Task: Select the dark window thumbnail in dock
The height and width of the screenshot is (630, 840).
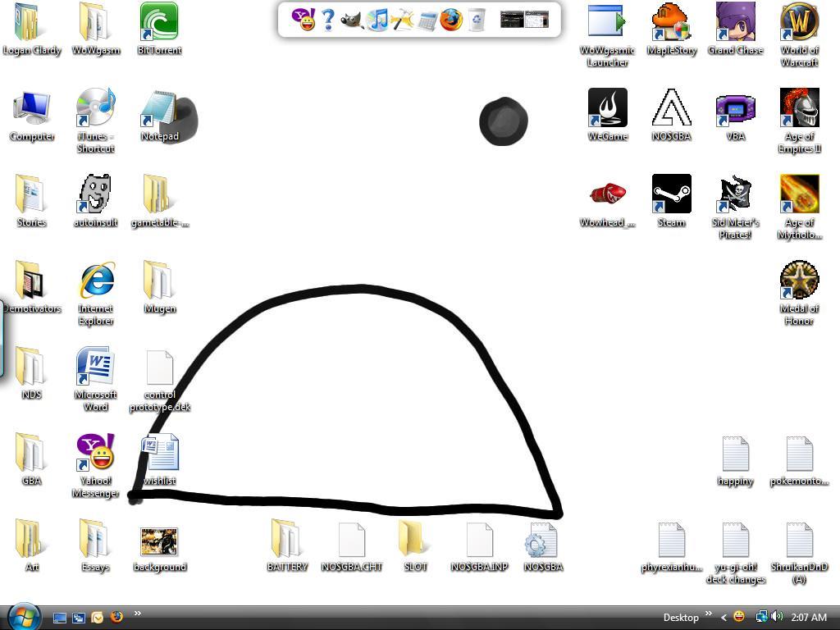Action: 512,20
